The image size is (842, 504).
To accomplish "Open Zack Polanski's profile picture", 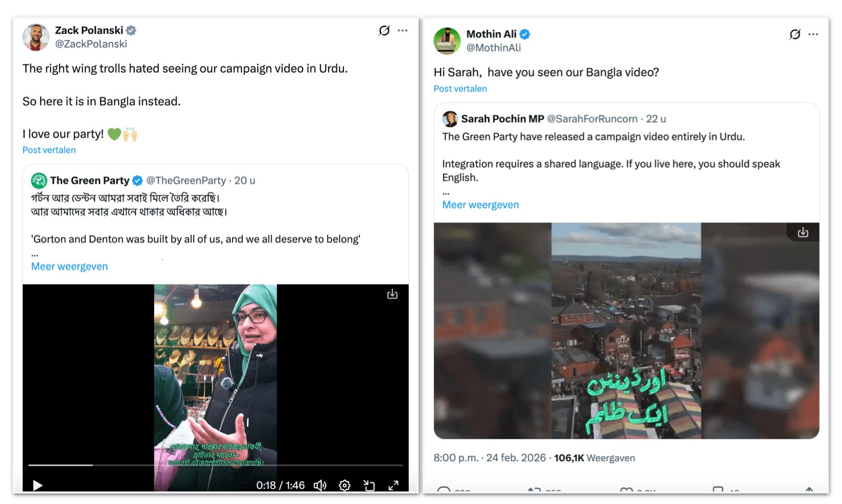I will (36, 37).
